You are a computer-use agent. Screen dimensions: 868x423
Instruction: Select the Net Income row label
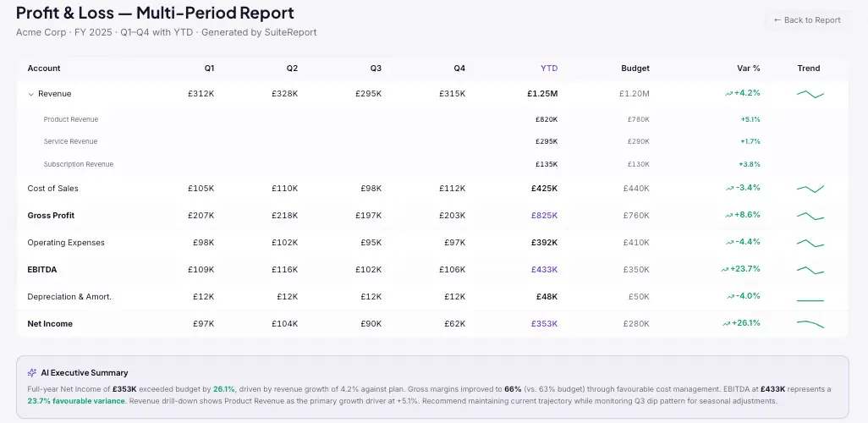pos(50,325)
